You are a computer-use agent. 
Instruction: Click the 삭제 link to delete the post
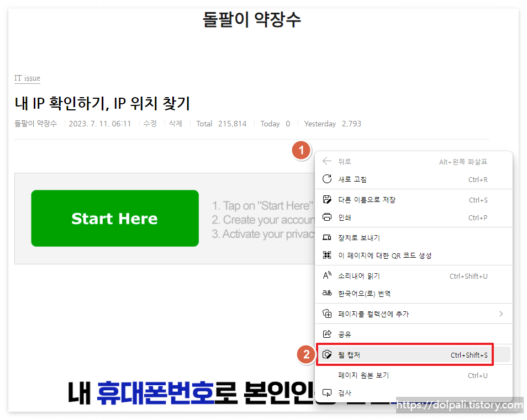pyautogui.click(x=176, y=124)
